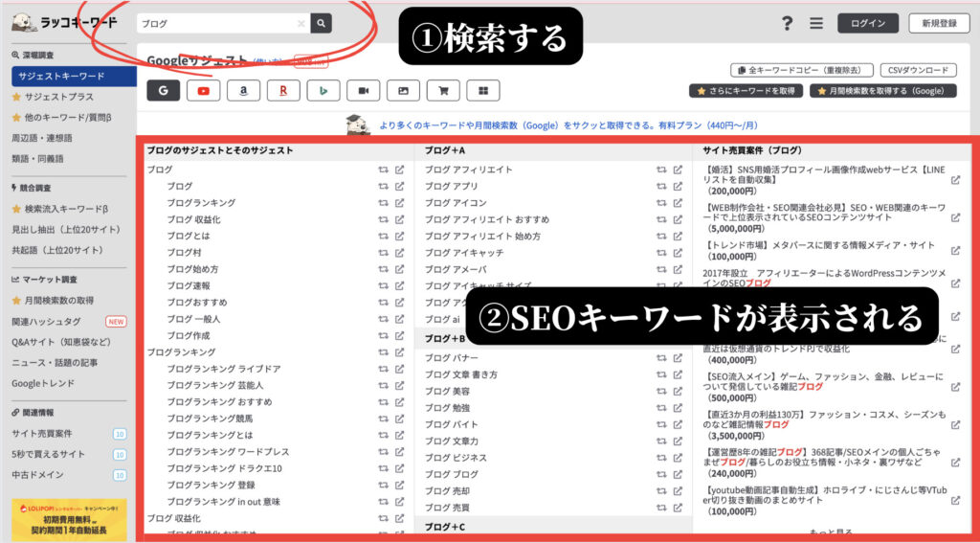Click the LOLIPOP banner advertisement
This screenshot has height=543, width=980.
pyautogui.click(x=69, y=520)
